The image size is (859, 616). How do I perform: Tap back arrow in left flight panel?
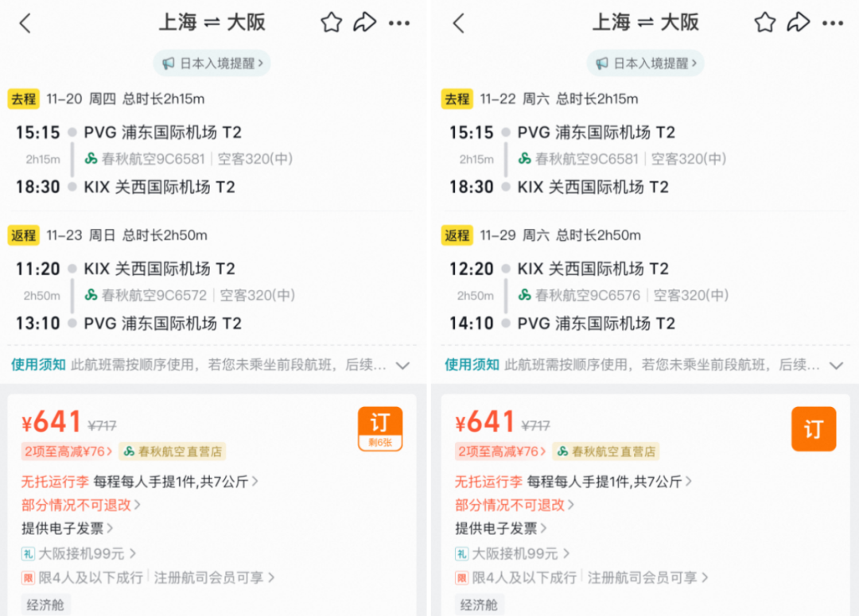pyautogui.click(x=25, y=23)
